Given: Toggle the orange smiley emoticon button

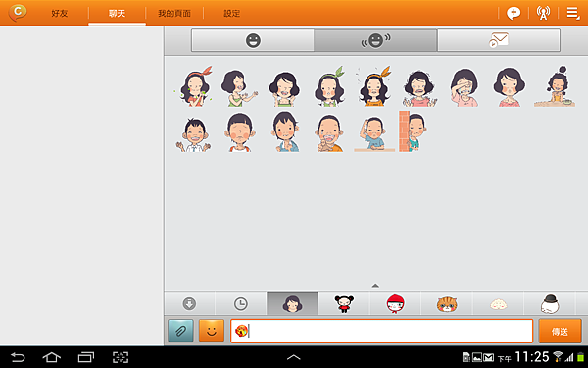Looking at the screenshot, I should tap(212, 331).
